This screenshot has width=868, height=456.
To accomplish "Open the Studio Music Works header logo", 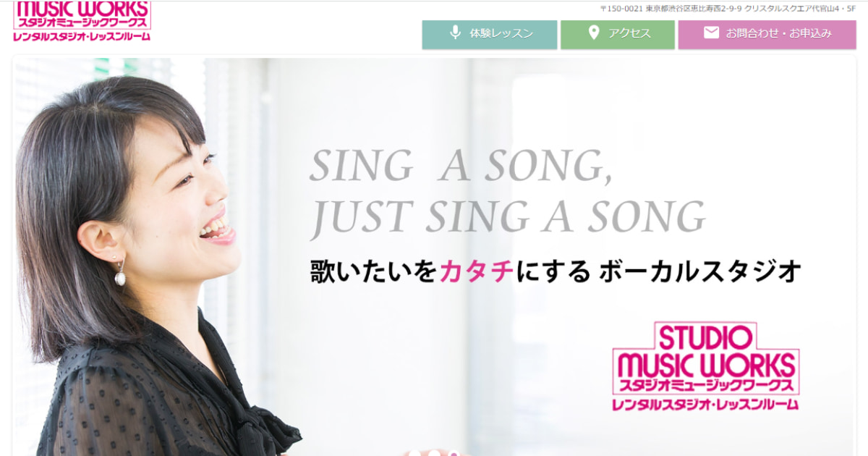I will pyautogui.click(x=82, y=21).
